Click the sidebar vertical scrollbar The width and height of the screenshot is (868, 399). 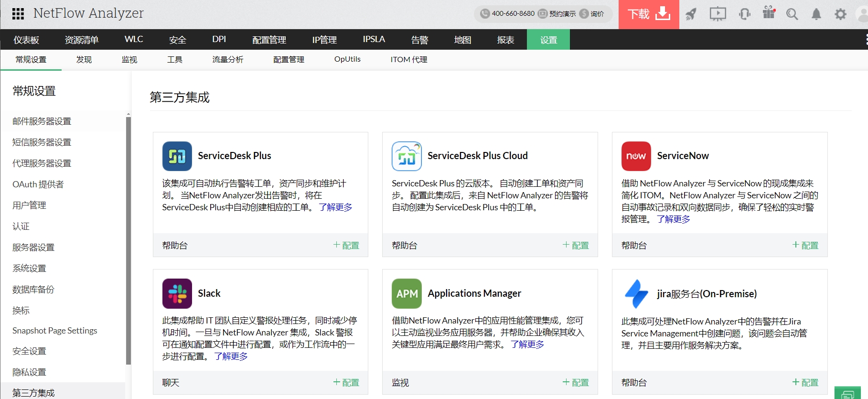click(x=128, y=239)
